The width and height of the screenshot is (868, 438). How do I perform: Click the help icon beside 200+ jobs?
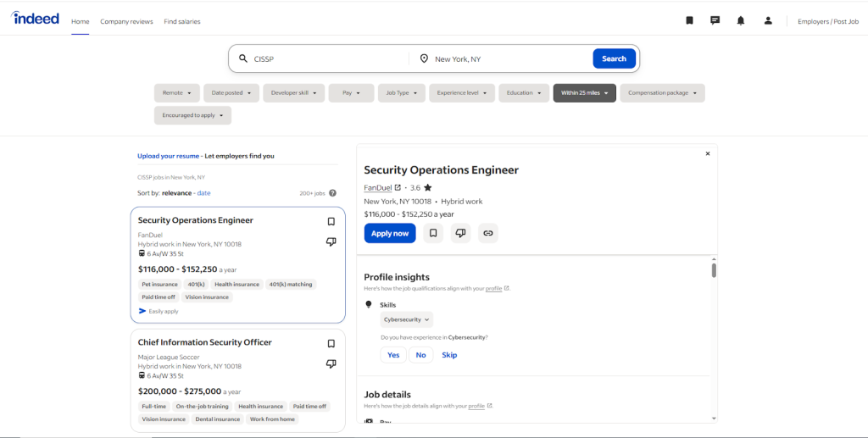332,193
